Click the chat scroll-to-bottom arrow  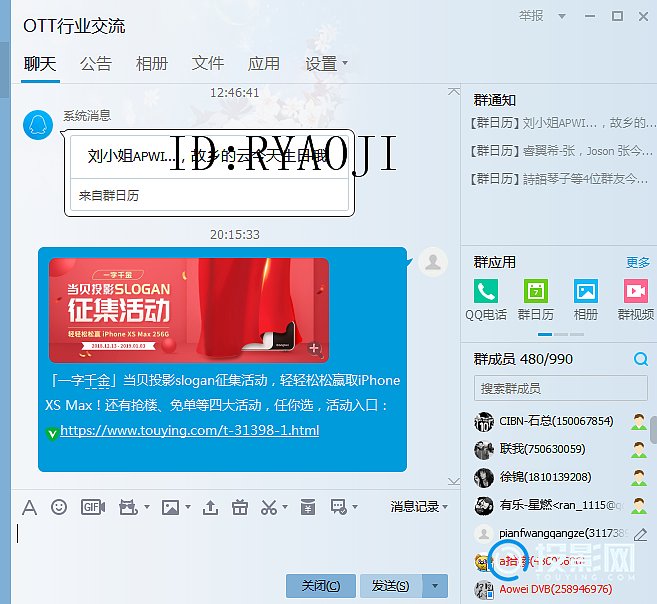[x=454, y=481]
